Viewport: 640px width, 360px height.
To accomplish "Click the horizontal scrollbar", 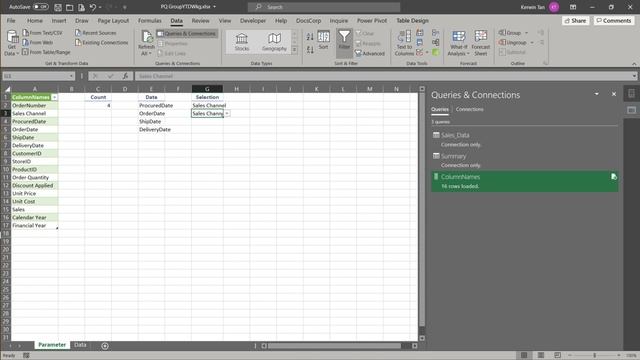I will coord(334,346).
